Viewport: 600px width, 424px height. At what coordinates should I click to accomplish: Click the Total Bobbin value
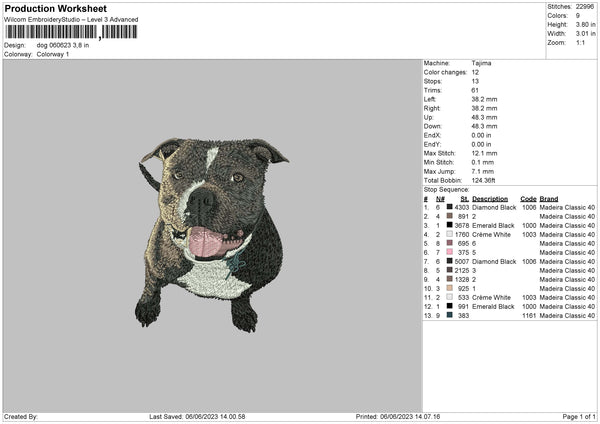tap(483, 180)
